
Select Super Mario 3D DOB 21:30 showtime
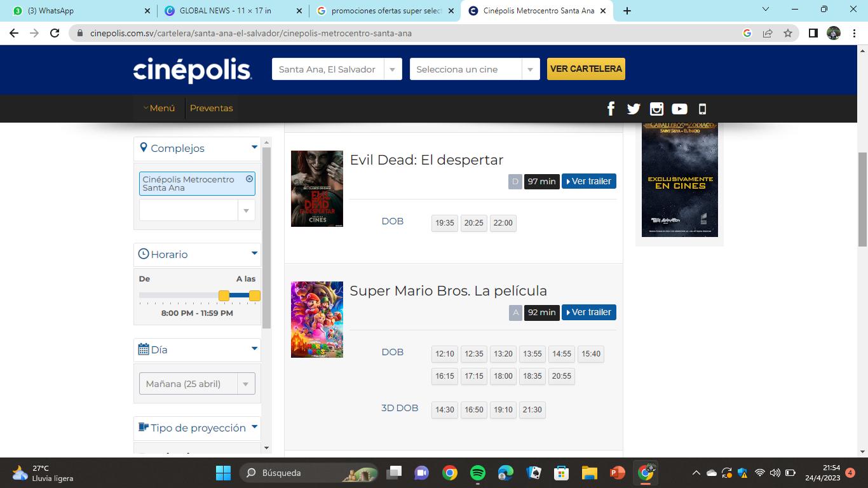[x=532, y=410]
